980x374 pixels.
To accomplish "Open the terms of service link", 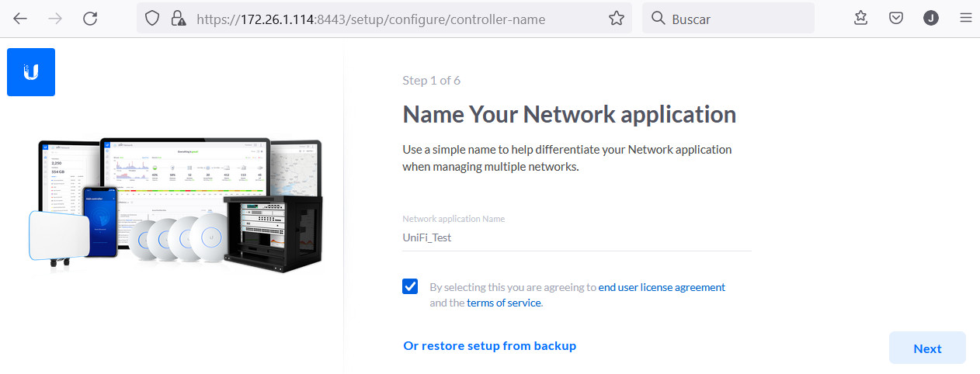I will (503, 303).
